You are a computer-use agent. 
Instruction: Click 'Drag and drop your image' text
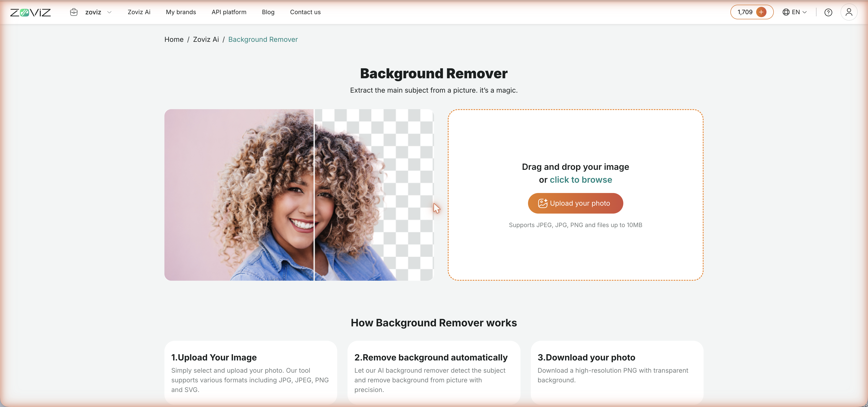[x=575, y=167]
